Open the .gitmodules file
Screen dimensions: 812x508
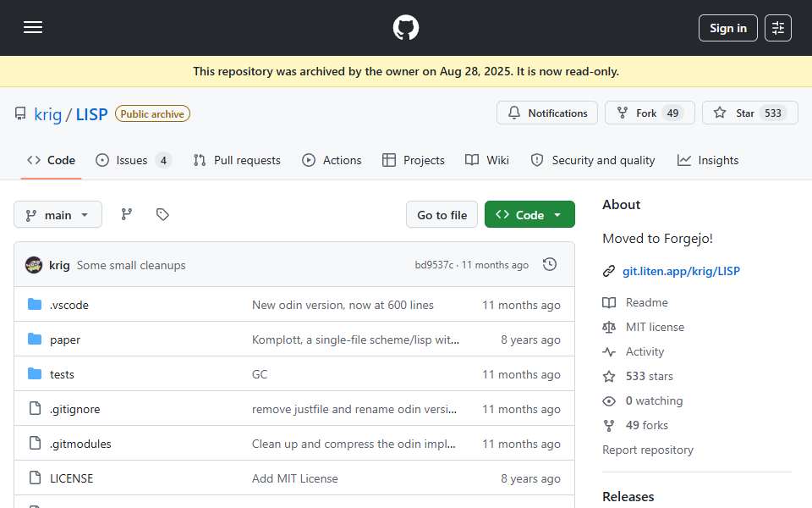pyautogui.click(x=80, y=444)
